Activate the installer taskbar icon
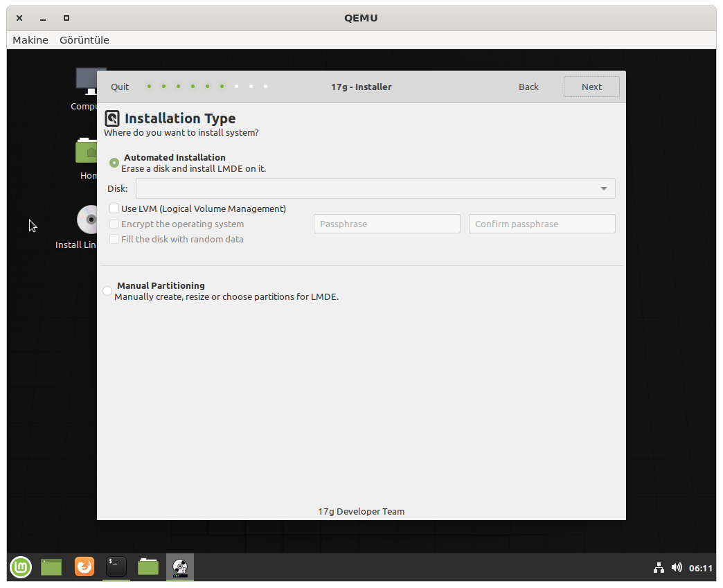The height and width of the screenshot is (588, 723). click(x=180, y=567)
